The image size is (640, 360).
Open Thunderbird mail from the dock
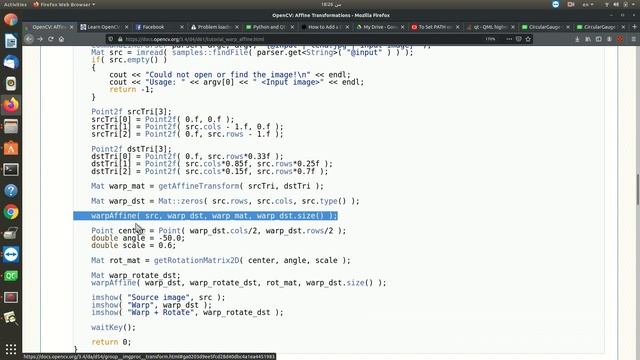click(x=11, y=62)
